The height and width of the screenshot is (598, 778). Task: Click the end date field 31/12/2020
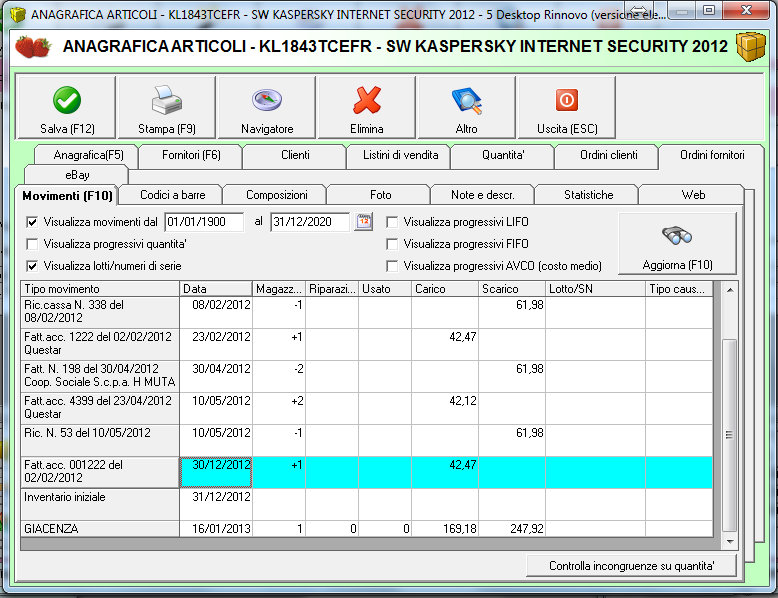pos(310,222)
